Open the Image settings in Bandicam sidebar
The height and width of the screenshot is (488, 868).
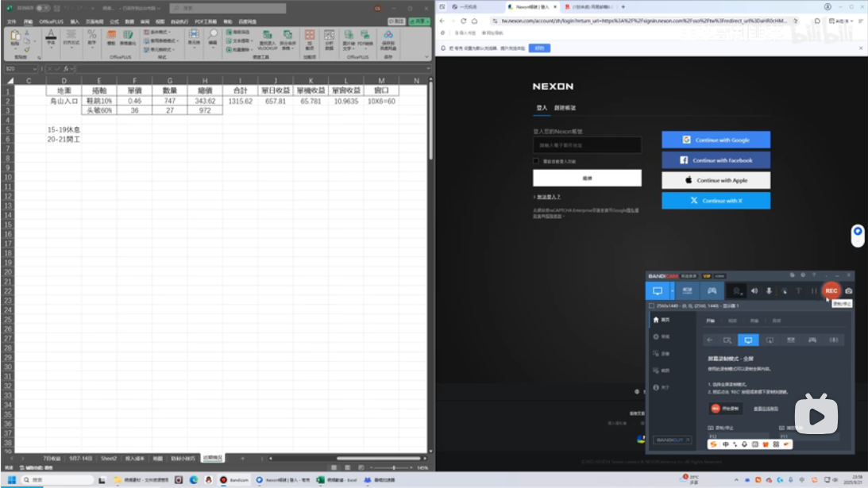pyautogui.click(x=662, y=371)
